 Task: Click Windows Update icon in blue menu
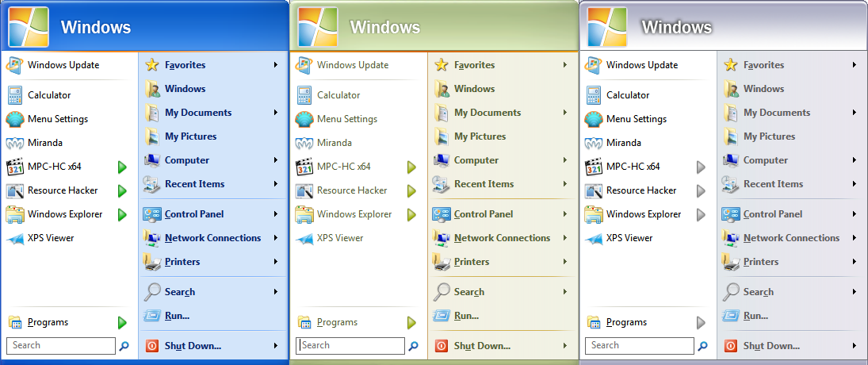click(x=15, y=65)
